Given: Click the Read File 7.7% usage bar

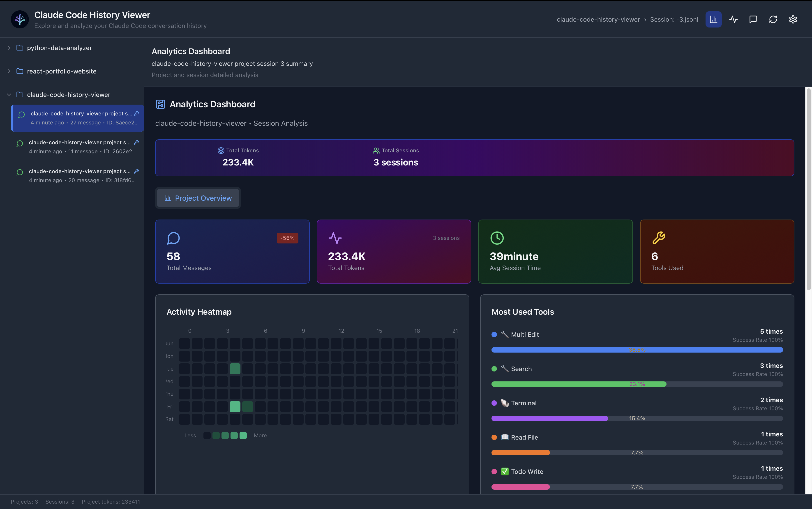Looking at the screenshot, I should click(x=637, y=453).
